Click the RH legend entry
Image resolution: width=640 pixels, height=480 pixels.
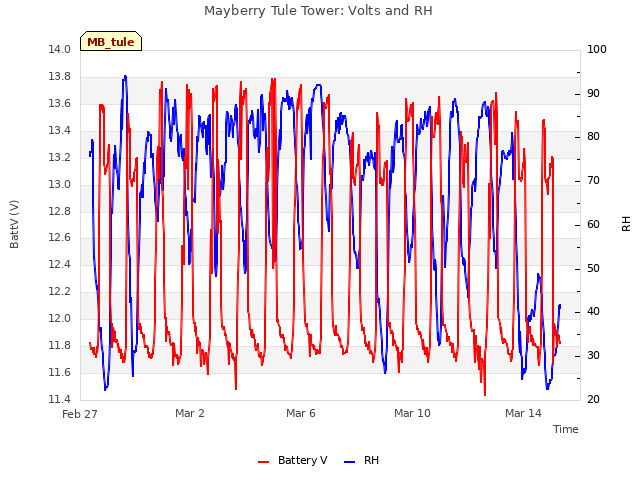[362, 460]
